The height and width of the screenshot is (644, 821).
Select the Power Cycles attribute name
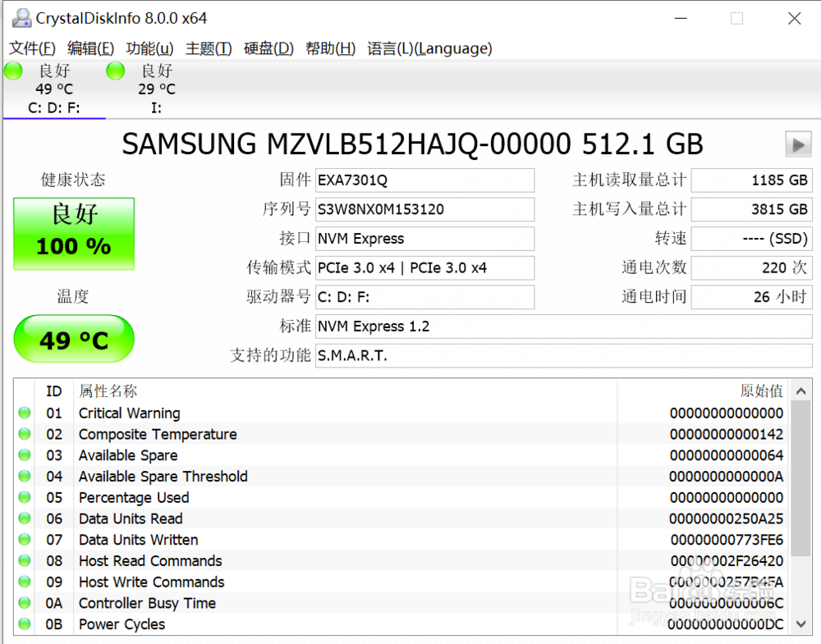[x=122, y=624]
